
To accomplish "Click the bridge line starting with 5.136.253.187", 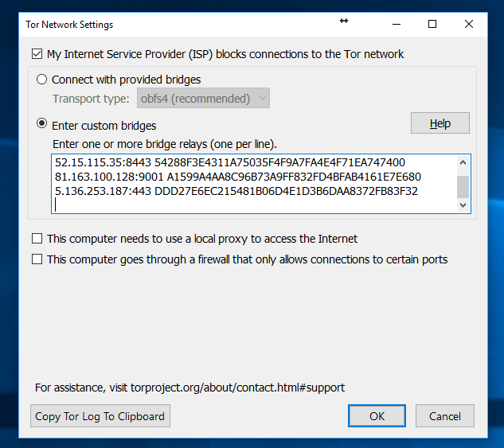I will [236, 191].
